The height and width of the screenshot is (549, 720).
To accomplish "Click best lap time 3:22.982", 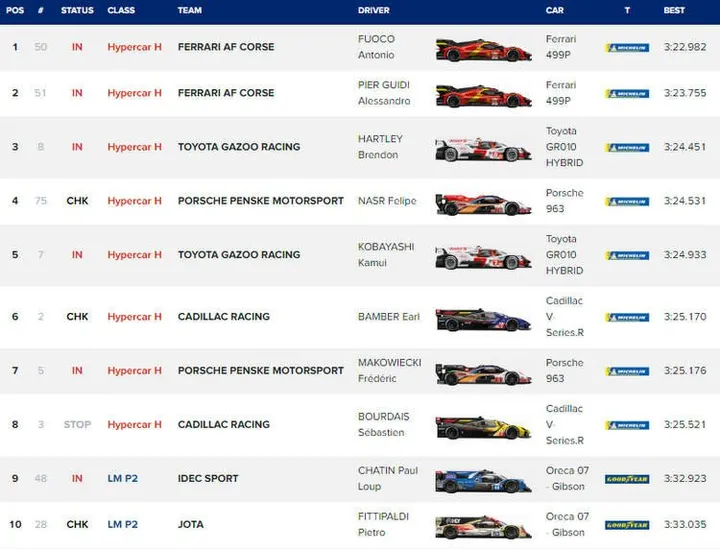I will click(685, 47).
